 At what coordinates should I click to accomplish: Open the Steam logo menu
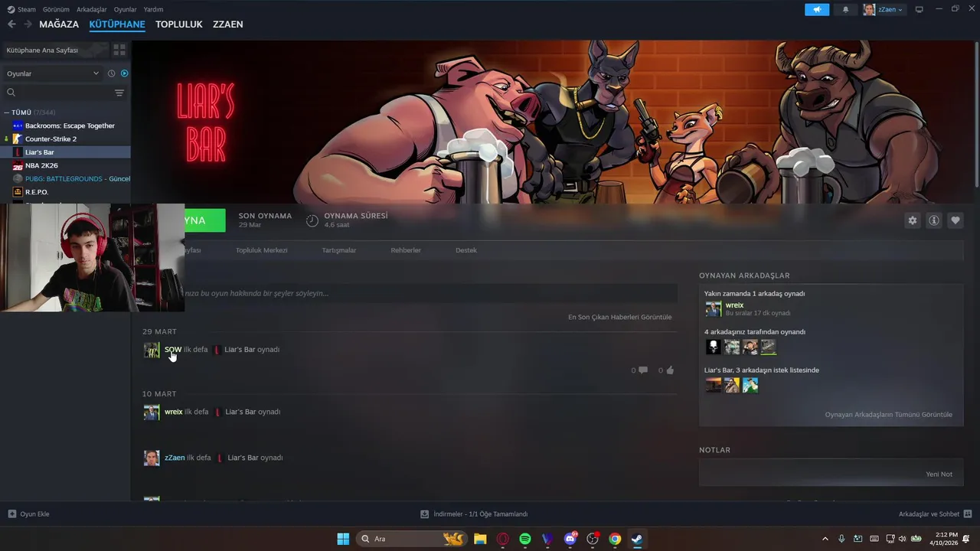click(x=21, y=9)
